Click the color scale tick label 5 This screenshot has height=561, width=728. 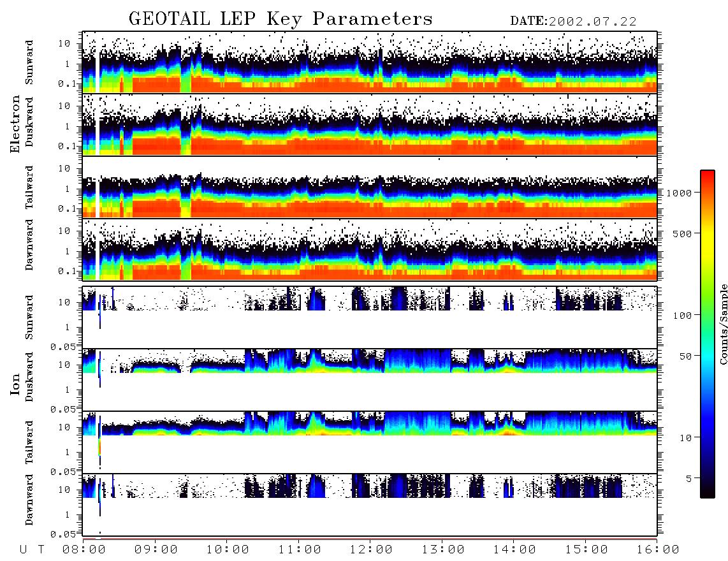click(689, 478)
